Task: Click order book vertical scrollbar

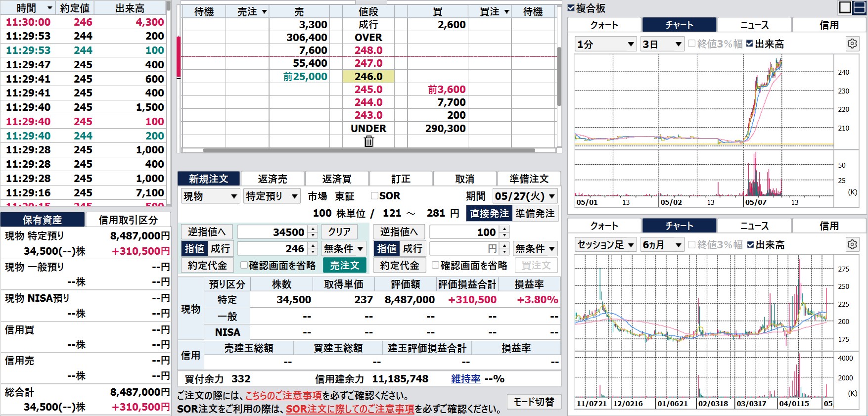Action: point(559,76)
